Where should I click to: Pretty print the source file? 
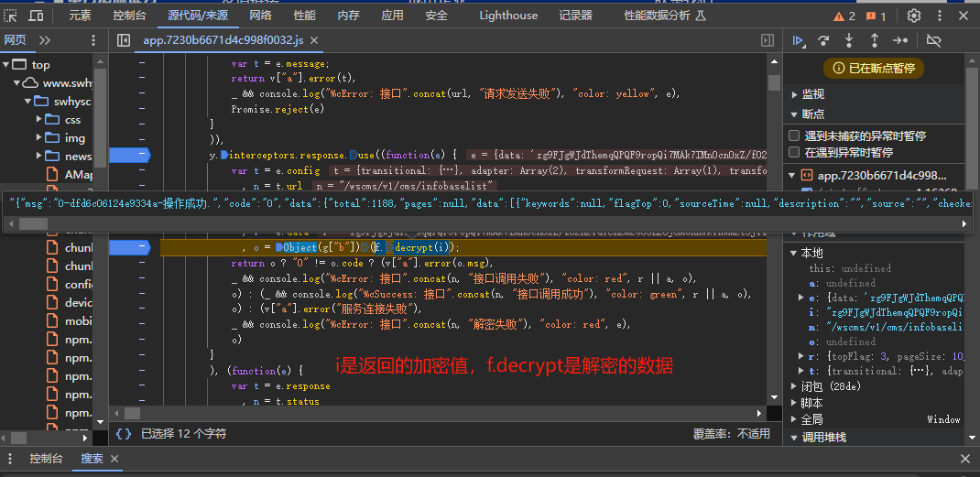click(x=124, y=433)
